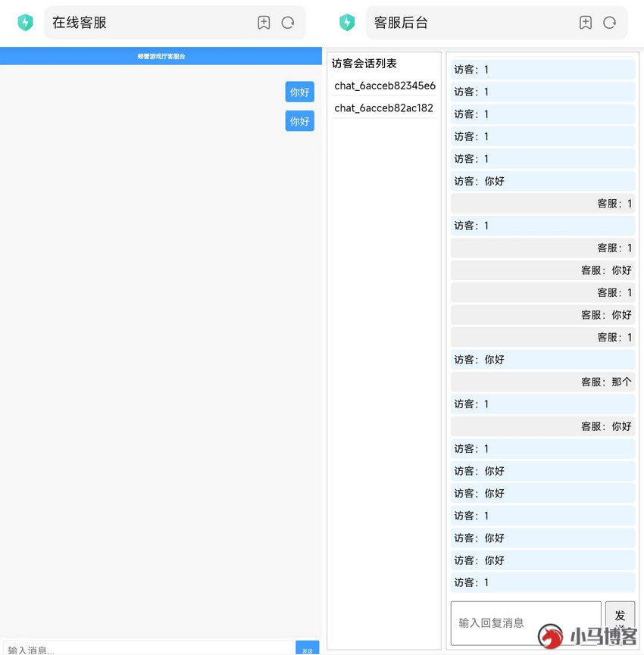Reload the 客服后台 page with refresh icon
Screen dimensions: 644x655
coord(609,23)
